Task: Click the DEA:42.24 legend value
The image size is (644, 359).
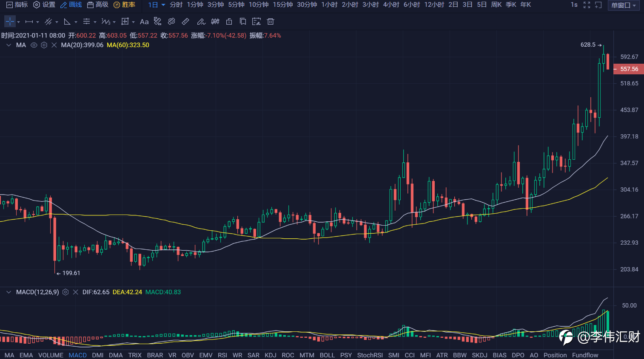Action: coord(127,292)
